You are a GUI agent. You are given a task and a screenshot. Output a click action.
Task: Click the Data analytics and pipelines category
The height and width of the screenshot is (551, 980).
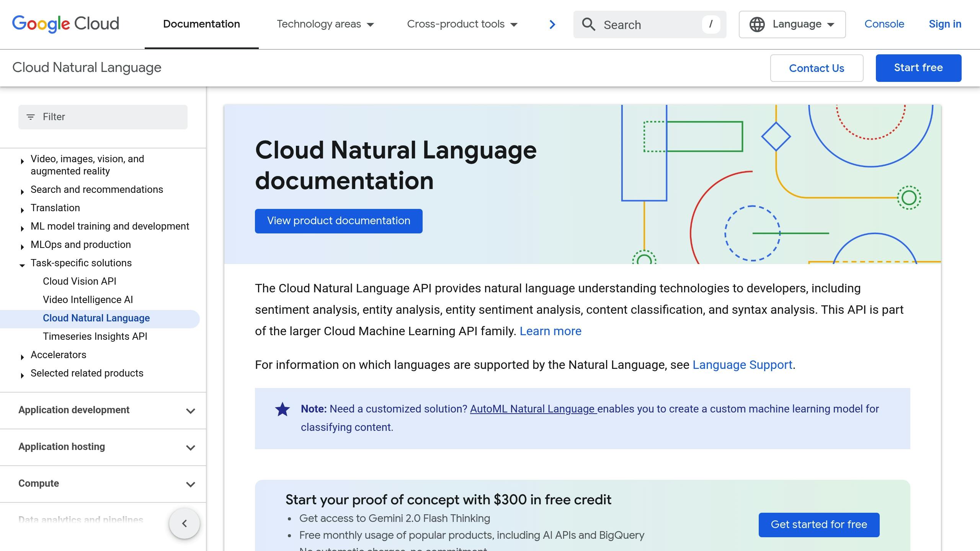pyautogui.click(x=81, y=520)
